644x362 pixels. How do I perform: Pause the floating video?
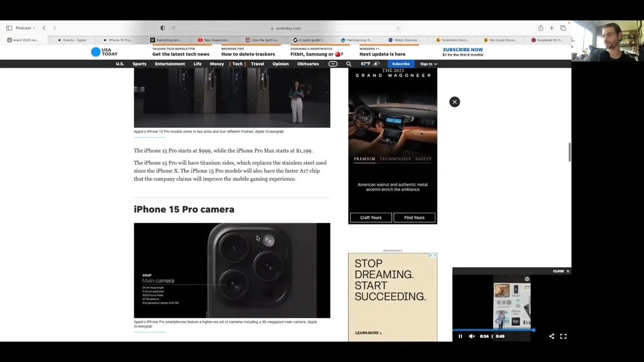click(460, 336)
